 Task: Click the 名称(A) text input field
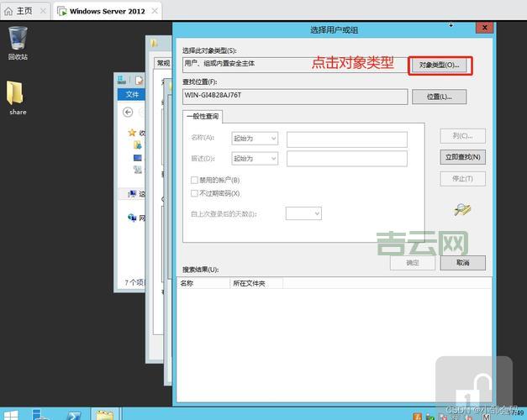(347, 139)
